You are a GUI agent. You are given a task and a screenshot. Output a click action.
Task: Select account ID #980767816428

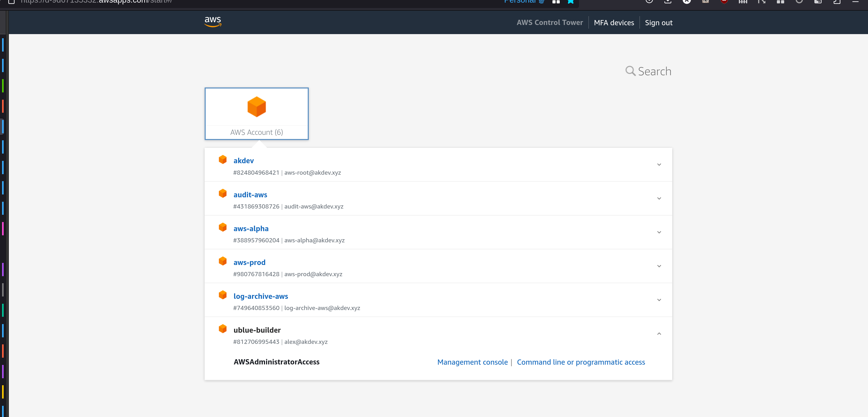click(256, 274)
